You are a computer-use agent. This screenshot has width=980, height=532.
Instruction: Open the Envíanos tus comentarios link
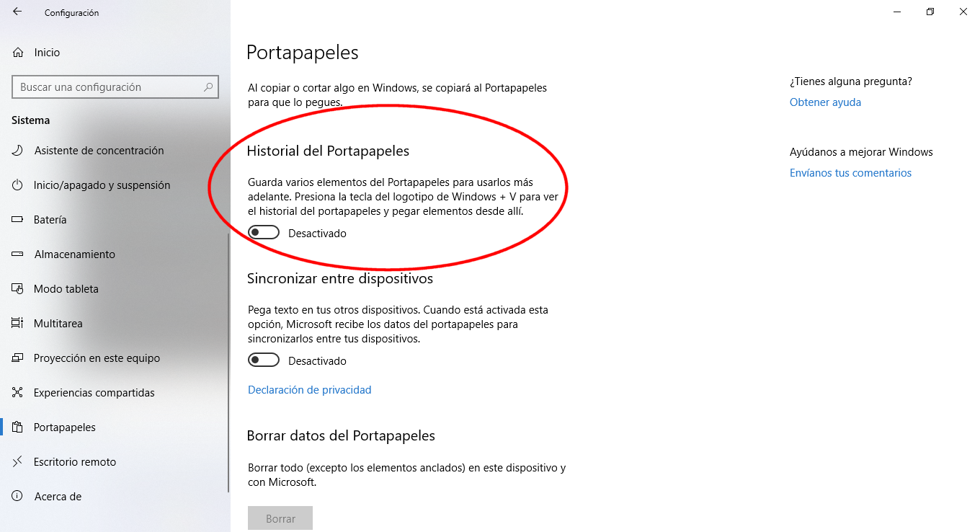point(851,173)
